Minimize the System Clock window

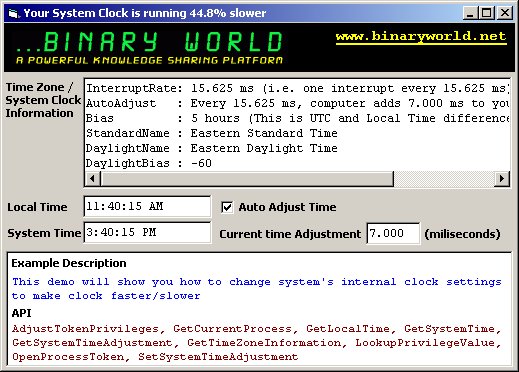pyautogui.click(x=470, y=13)
